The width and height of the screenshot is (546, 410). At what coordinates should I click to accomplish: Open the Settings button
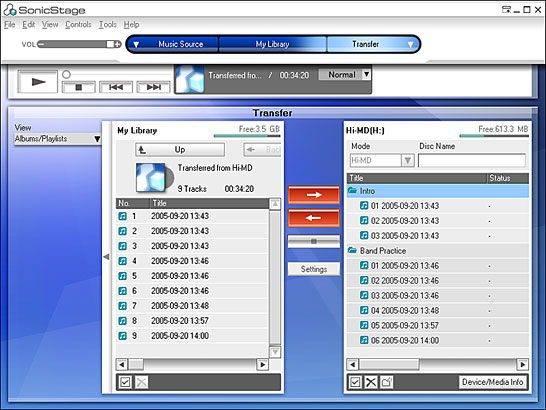point(314,269)
